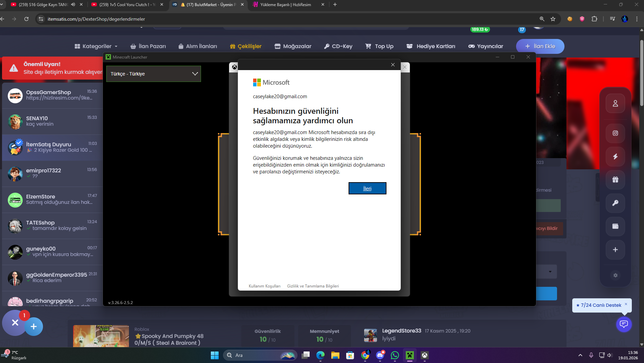Viewport: 644px width, 363px height.
Task: Open the Instagram icon in the right sidebar
Action: [x=615, y=133]
